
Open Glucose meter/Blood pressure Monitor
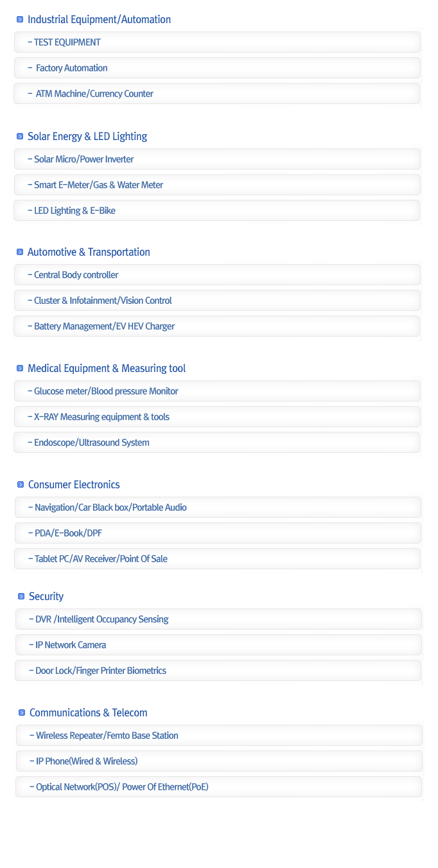106,391
